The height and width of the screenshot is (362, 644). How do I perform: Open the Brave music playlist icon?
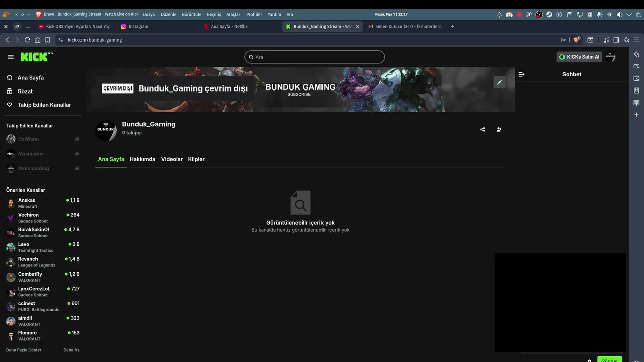pos(606,40)
